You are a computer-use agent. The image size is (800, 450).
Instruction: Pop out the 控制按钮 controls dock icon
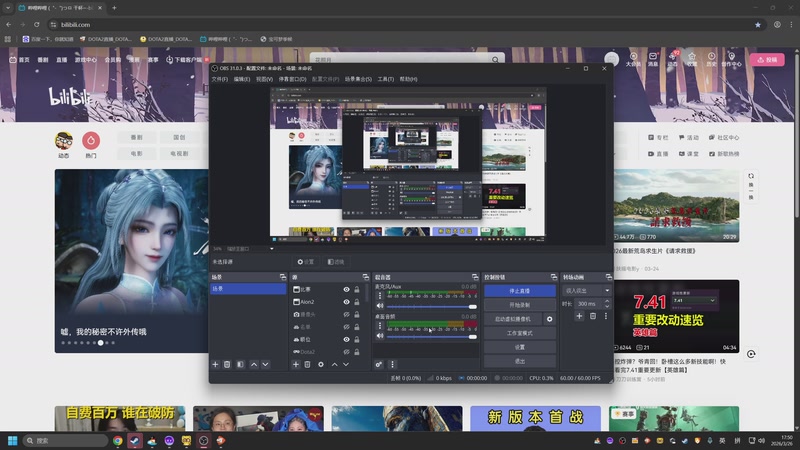(554, 277)
